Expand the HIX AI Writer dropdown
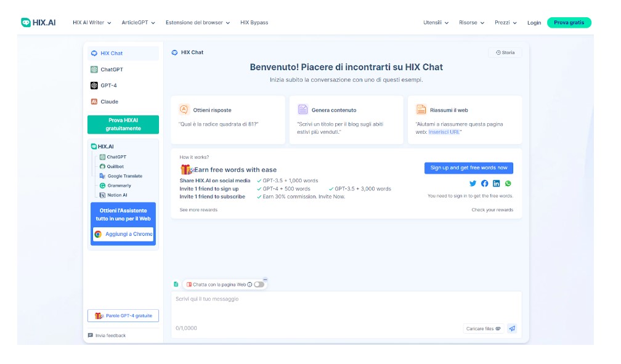 point(92,23)
